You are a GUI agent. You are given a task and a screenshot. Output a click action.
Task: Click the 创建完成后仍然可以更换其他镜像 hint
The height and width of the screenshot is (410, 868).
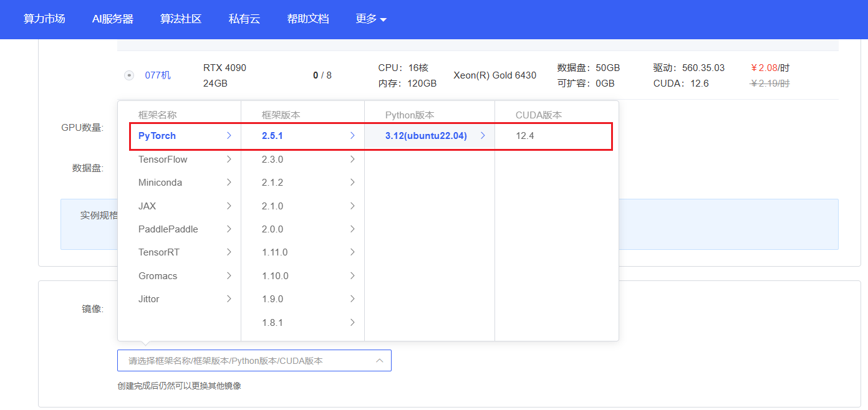tap(179, 386)
